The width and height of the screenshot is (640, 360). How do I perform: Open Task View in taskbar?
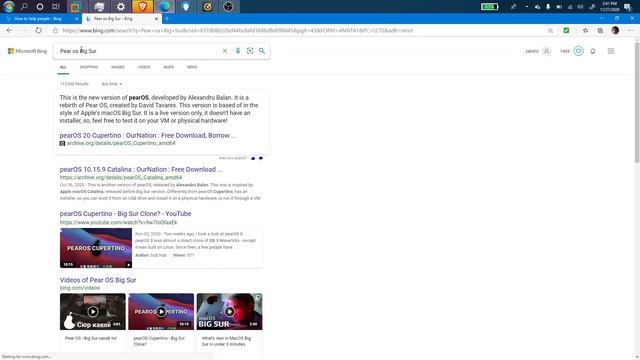pos(56,7)
